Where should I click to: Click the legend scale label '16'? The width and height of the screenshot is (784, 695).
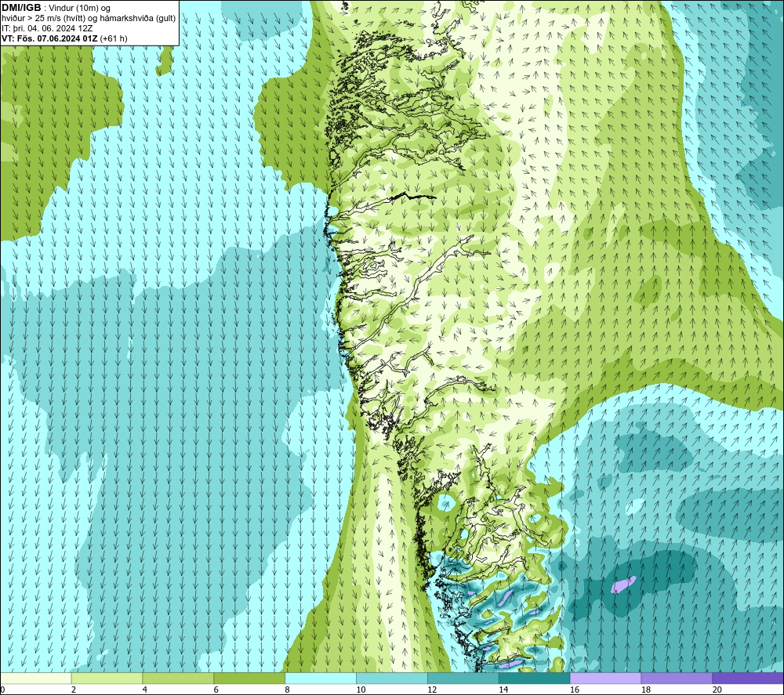575,690
